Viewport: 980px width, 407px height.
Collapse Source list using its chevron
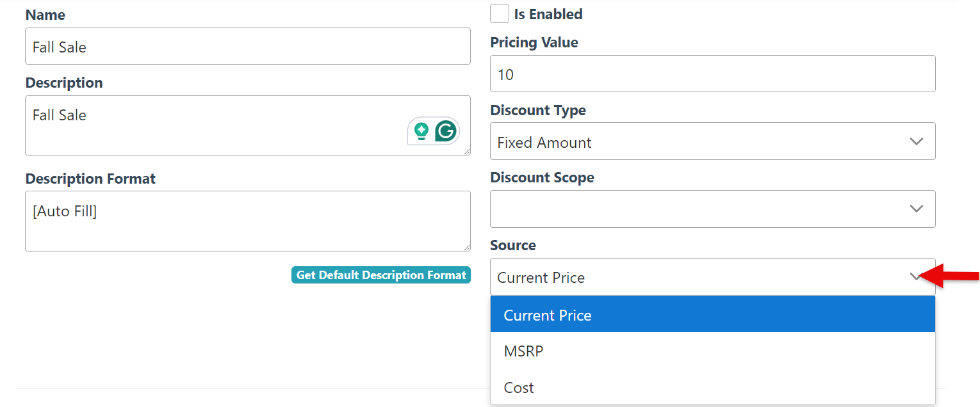913,277
